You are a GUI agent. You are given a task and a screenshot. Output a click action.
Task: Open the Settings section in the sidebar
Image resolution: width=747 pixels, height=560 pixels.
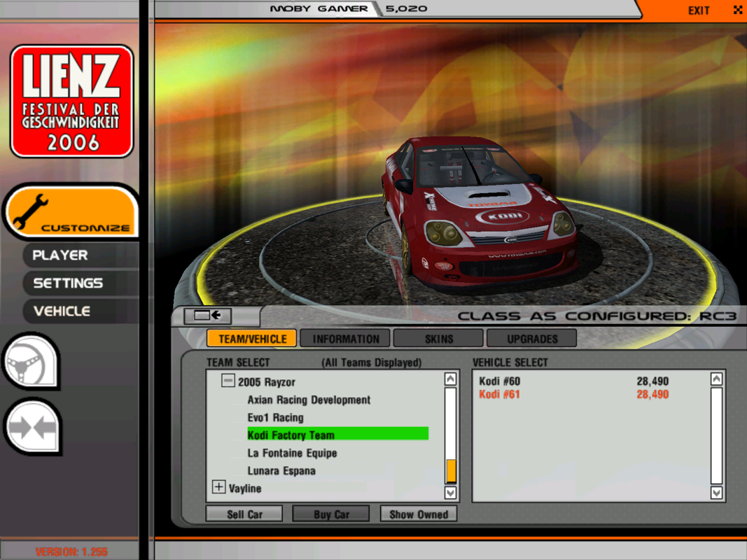[x=79, y=283]
